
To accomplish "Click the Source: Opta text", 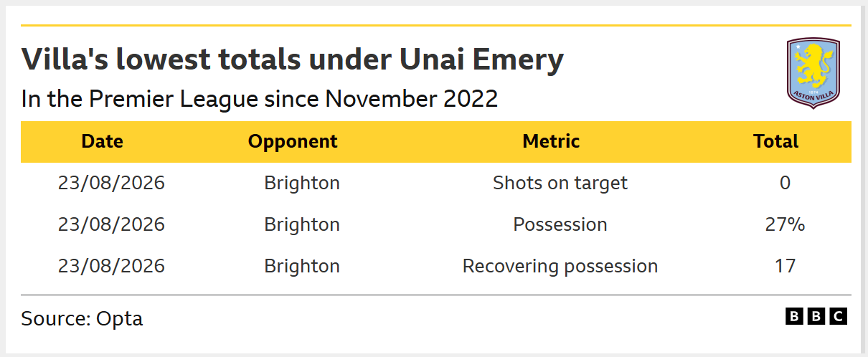I will 82,318.
